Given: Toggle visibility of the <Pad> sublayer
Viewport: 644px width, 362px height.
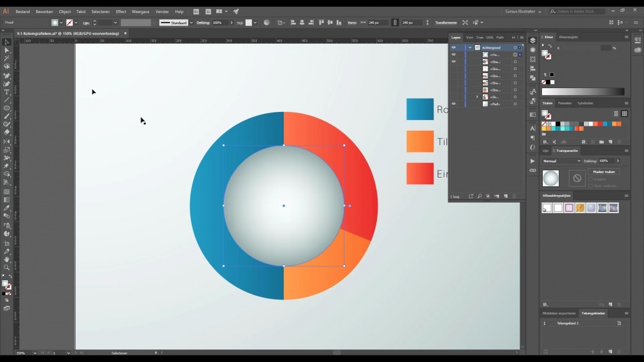Looking at the screenshot, I should (455, 104).
